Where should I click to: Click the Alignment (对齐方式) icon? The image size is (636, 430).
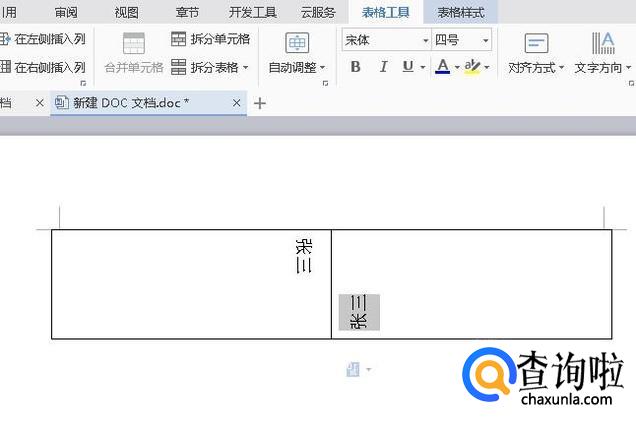[536, 43]
